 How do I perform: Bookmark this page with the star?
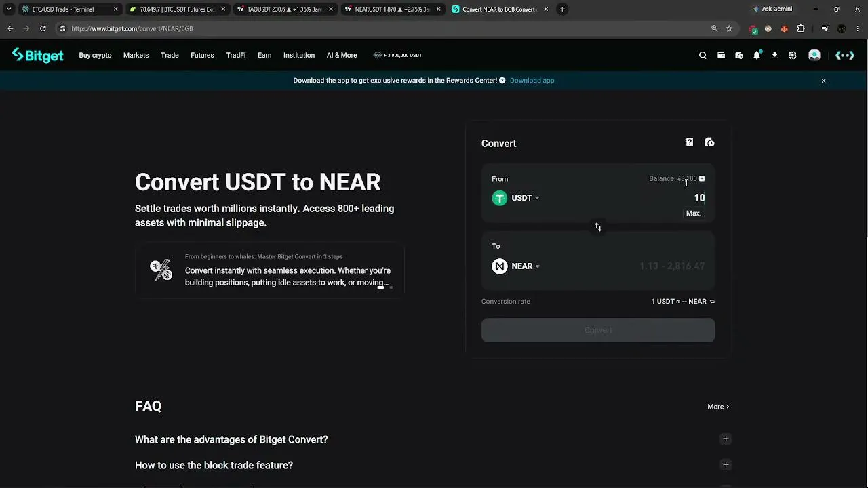point(729,28)
